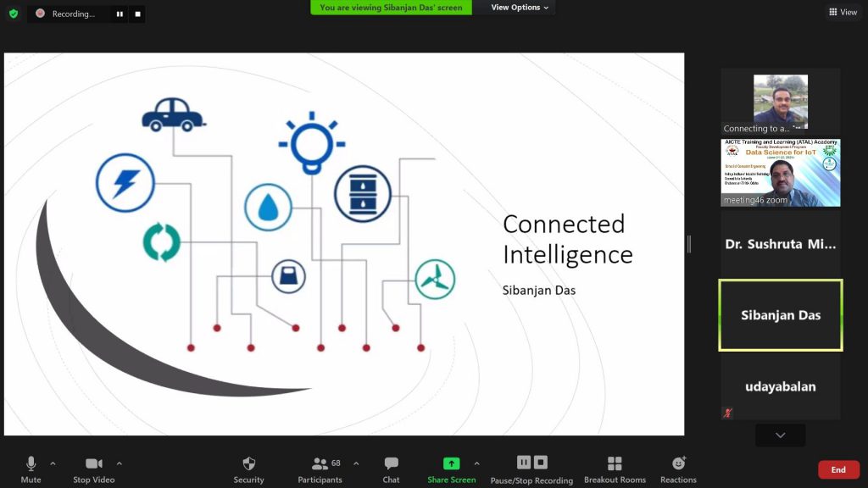Click the Sibanjan Das subtitle on slide
This screenshot has width=868, height=488.
tap(538, 290)
